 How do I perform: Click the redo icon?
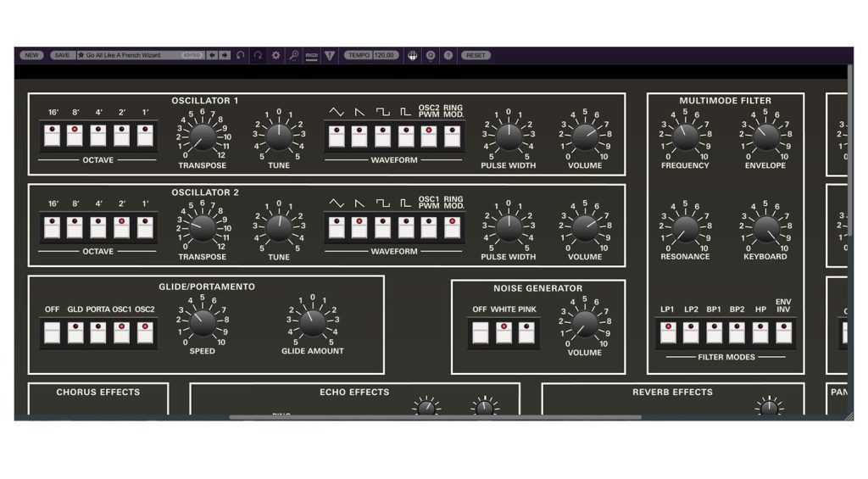tap(258, 55)
